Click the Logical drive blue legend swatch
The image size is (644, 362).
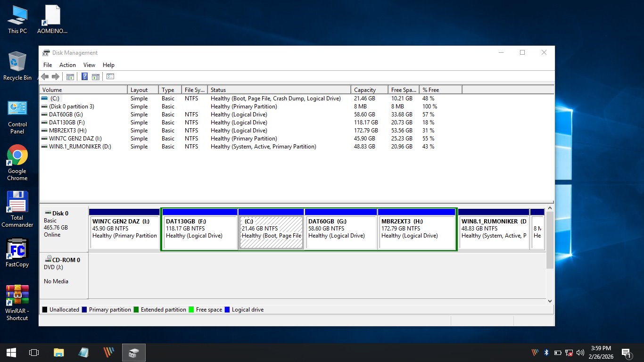pyautogui.click(x=227, y=310)
